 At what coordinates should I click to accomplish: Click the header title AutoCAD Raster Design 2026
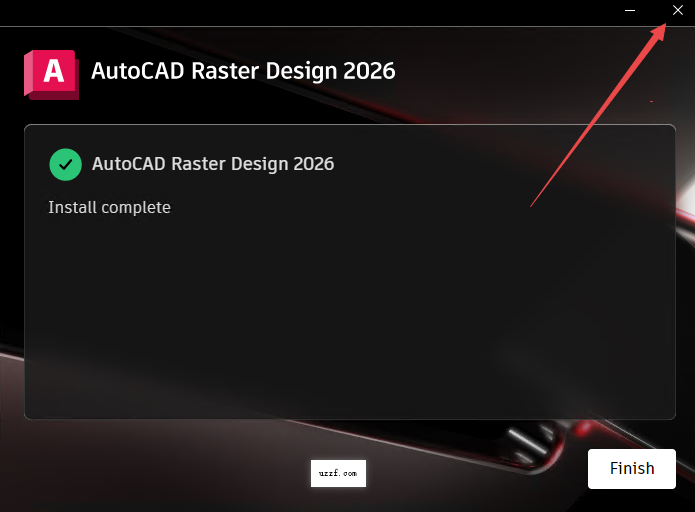tap(243, 71)
